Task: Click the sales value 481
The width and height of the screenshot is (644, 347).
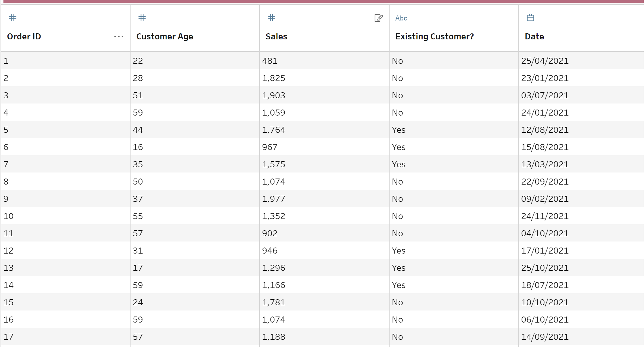Action: point(270,61)
